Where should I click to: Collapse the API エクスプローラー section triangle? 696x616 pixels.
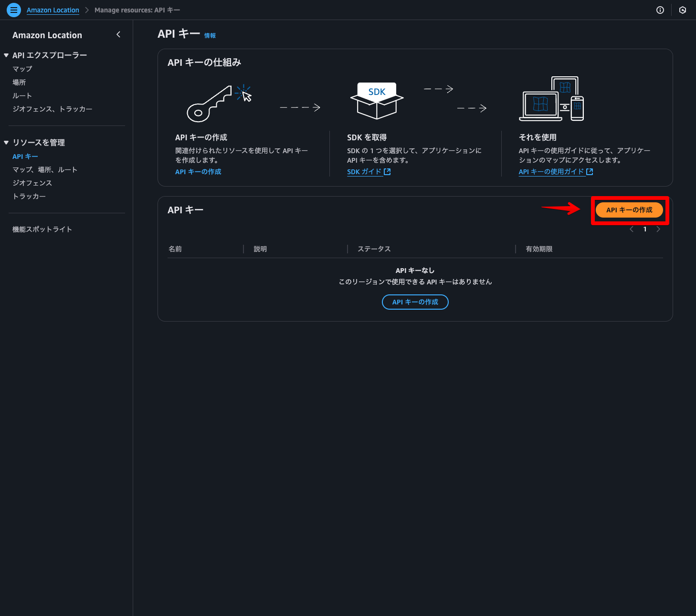point(6,55)
